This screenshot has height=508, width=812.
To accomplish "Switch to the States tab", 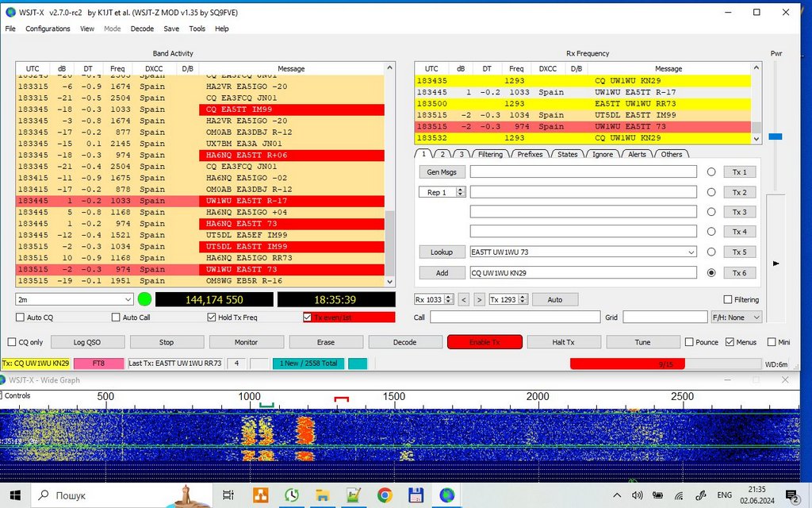I will point(567,154).
